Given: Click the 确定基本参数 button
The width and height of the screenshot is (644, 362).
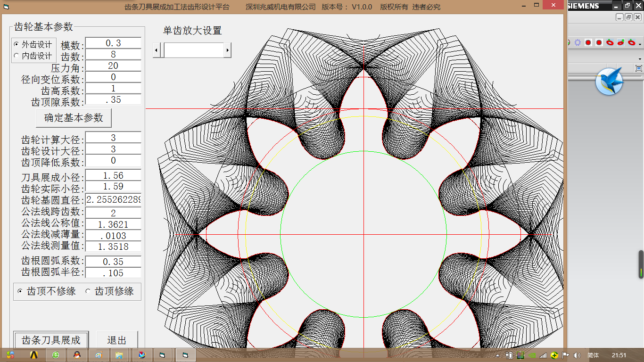Looking at the screenshot, I should point(74,118).
